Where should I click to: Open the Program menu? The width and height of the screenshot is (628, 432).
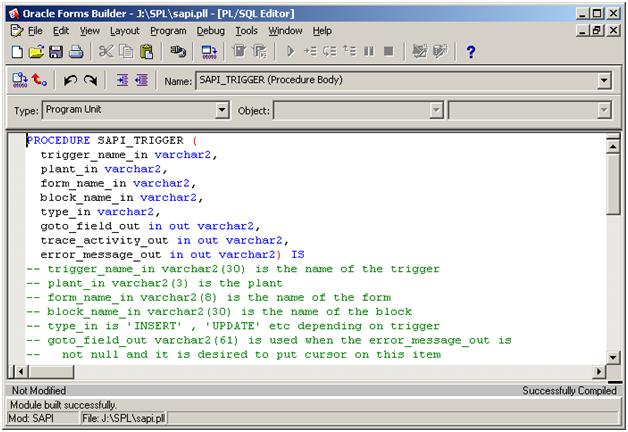(168, 31)
